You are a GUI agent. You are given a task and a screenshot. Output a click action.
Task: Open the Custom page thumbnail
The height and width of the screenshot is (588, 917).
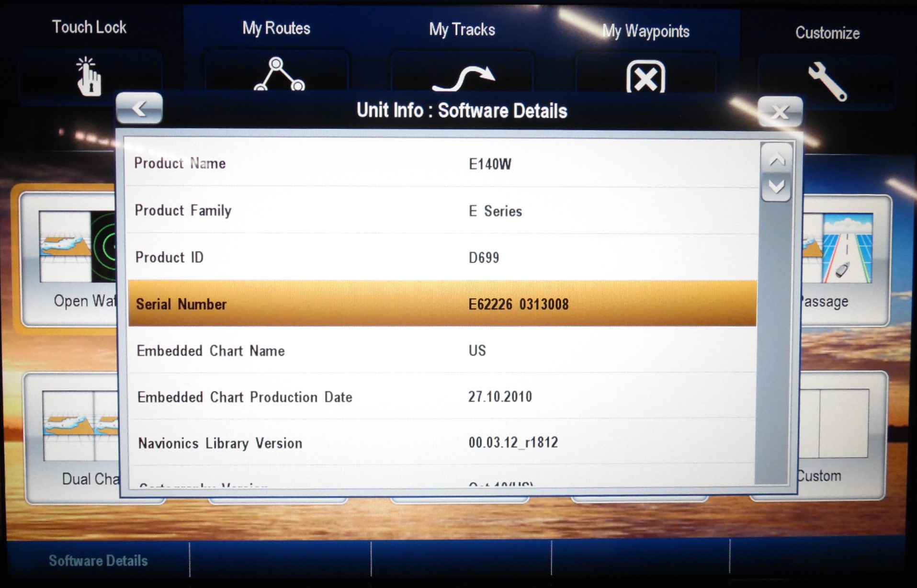pos(841,436)
